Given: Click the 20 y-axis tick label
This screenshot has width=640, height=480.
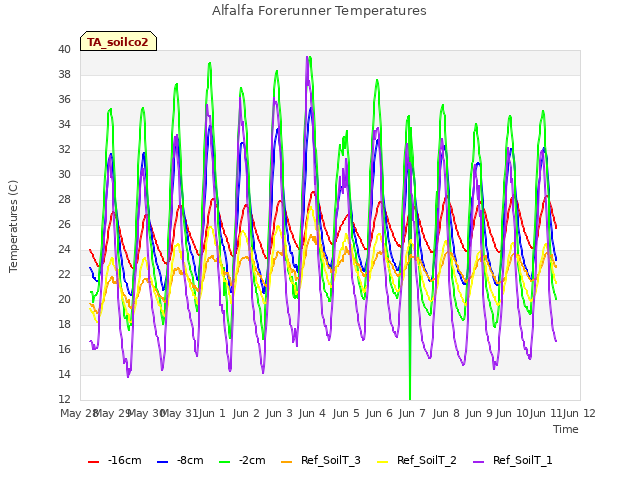Looking at the screenshot, I should point(64,299).
